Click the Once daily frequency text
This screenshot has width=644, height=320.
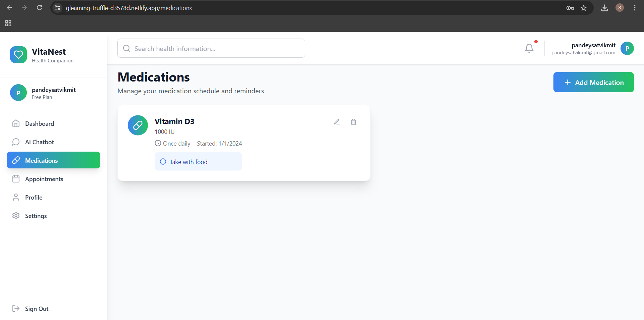click(x=177, y=144)
